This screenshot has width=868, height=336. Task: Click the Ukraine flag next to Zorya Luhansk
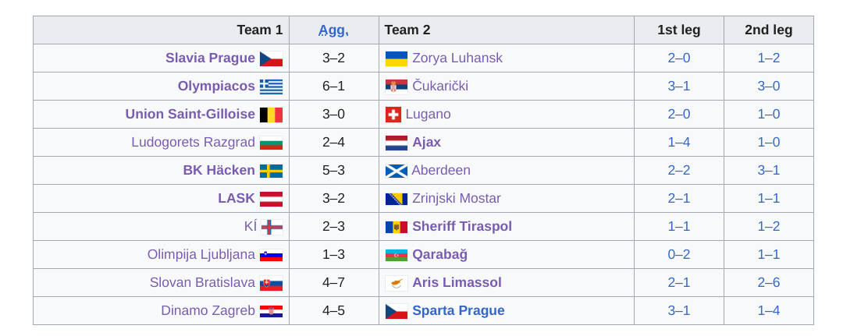point(397,58)
